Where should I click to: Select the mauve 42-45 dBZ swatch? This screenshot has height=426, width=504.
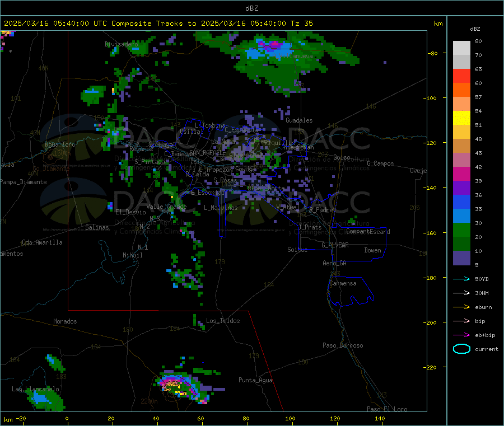pyautogui.click(x=461, y=160)
